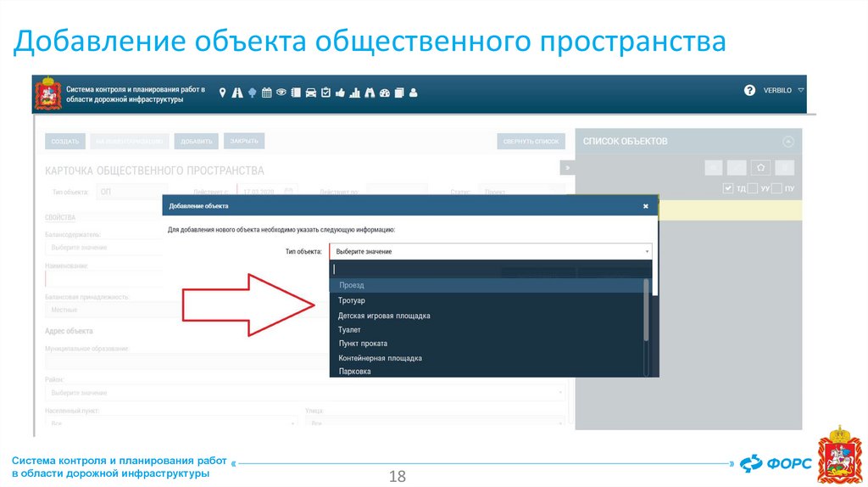
Task: Toggle the УУ checkbox
Action: [753, 188]
